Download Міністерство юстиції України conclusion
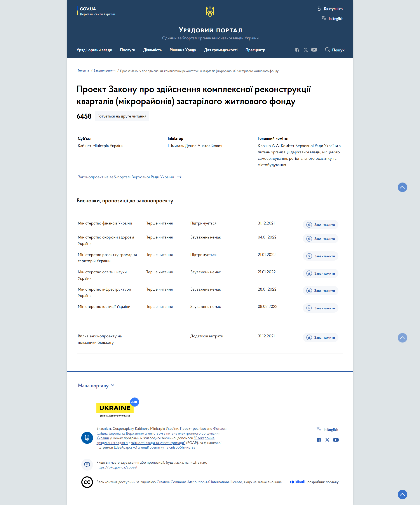 tap(321, 308)
